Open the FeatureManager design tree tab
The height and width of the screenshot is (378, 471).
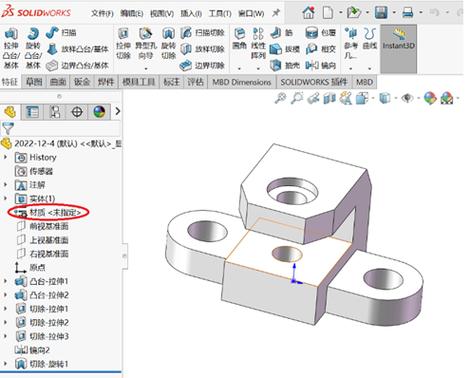(x=10, y=112)
